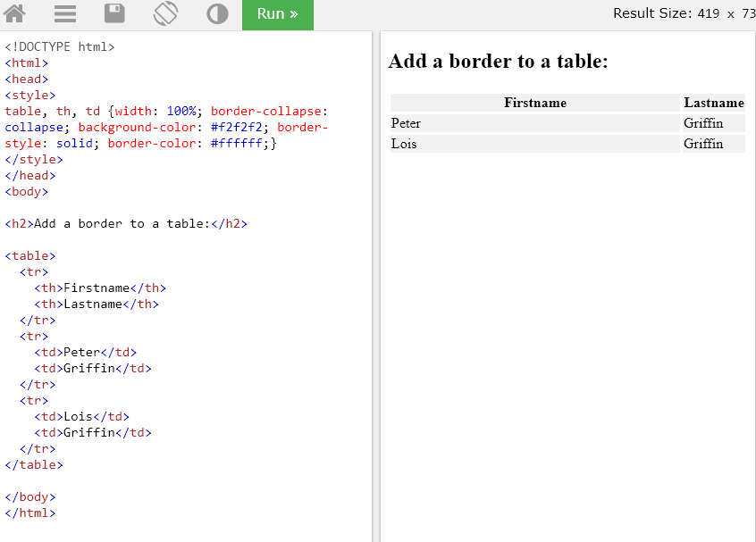Image resolution: width=756 pixels, height=542 pixels.
Task: Click the Firstname header cell in the result table
Action: [534, 102]
